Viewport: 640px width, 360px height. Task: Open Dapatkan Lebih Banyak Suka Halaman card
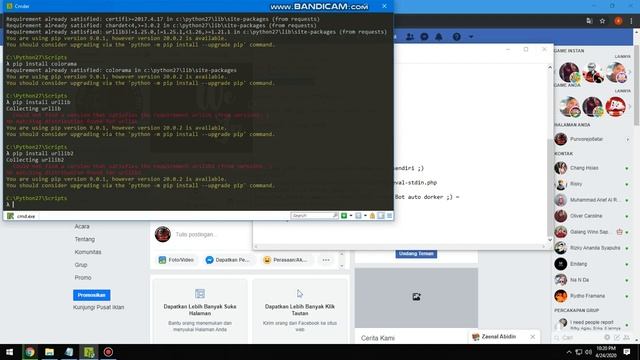[200, 311]
